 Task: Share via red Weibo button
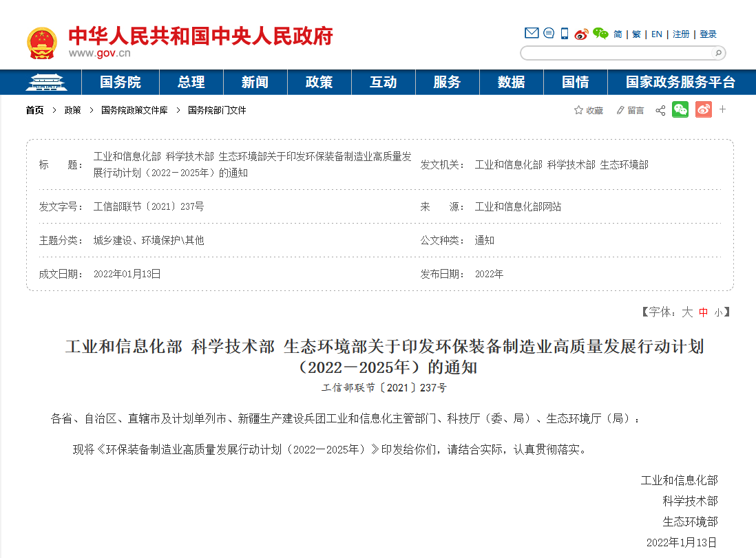[x=704, y=110]
